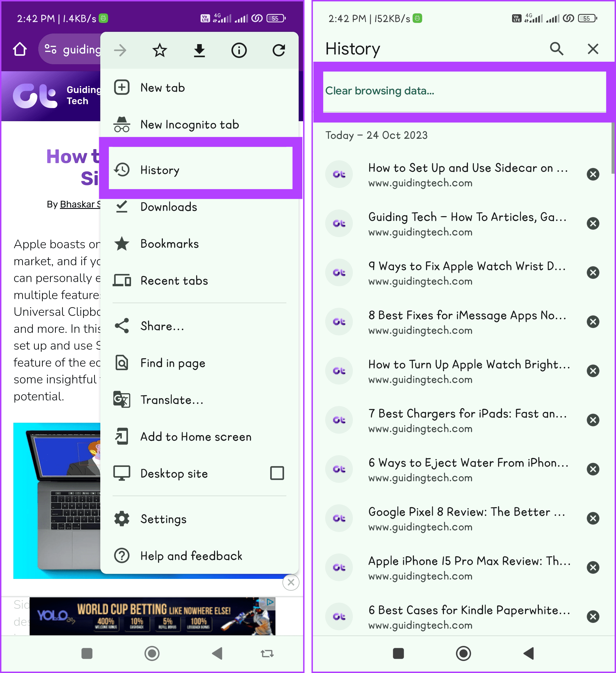Tap AdChoices icon on banner
This screenshot has width=616, height=673.
tap(270, 602)
